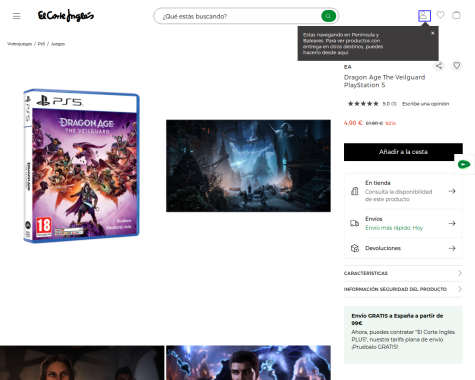Click Añadir a la cesta button
The image size is (475, 380).
pos(403,152)
